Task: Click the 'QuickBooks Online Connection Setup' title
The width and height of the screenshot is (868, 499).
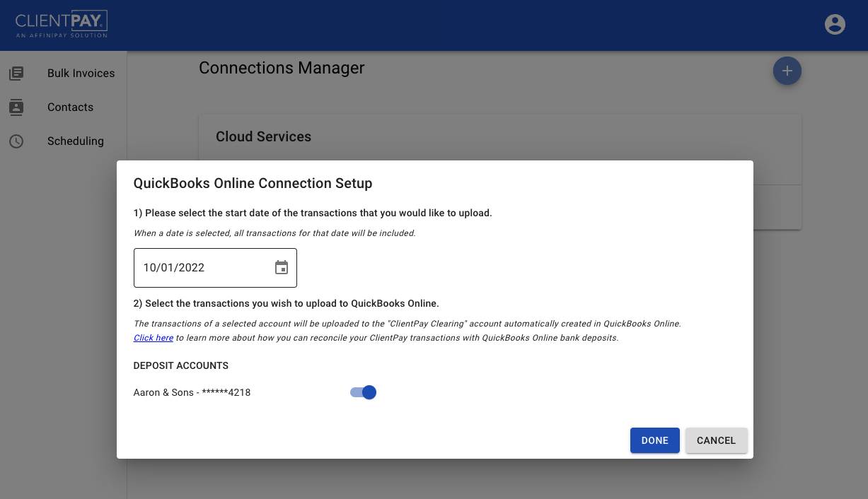Action: pyautogui.click(x=253, y=183)
